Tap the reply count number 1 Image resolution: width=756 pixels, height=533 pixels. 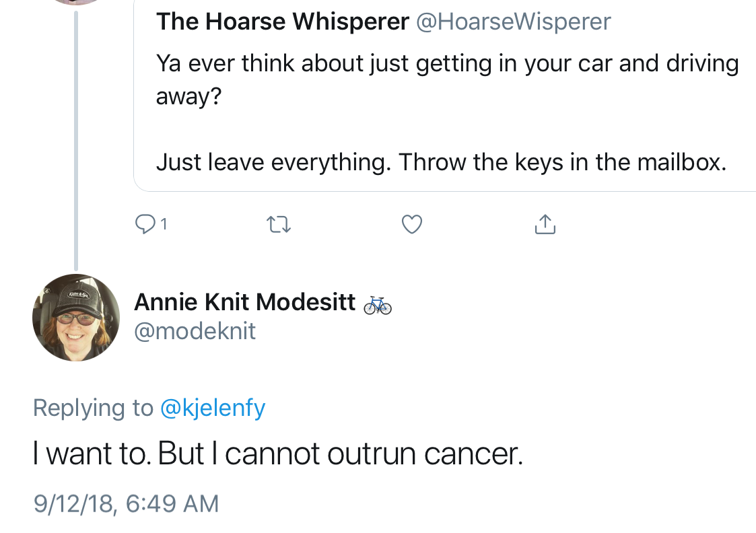(x=164, y=224)
